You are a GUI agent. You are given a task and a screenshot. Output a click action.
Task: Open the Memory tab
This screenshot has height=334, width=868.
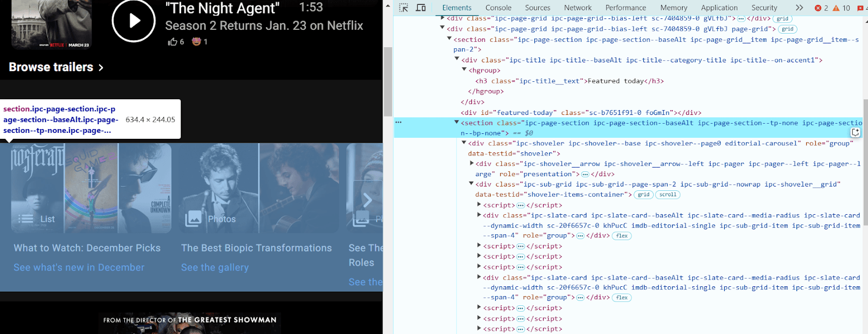click(x=674, y=8)
